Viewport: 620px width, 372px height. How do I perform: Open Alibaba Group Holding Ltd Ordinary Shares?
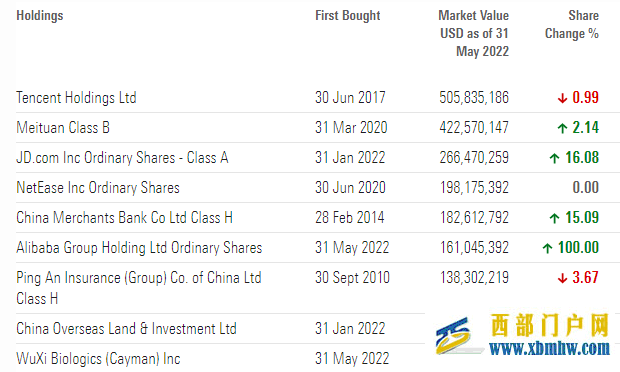tap(139, 248)
